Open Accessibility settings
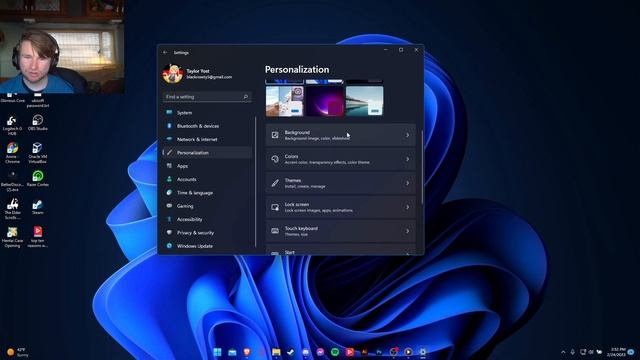This screenshot has width=640, height=360. click(x=207, y=219)
